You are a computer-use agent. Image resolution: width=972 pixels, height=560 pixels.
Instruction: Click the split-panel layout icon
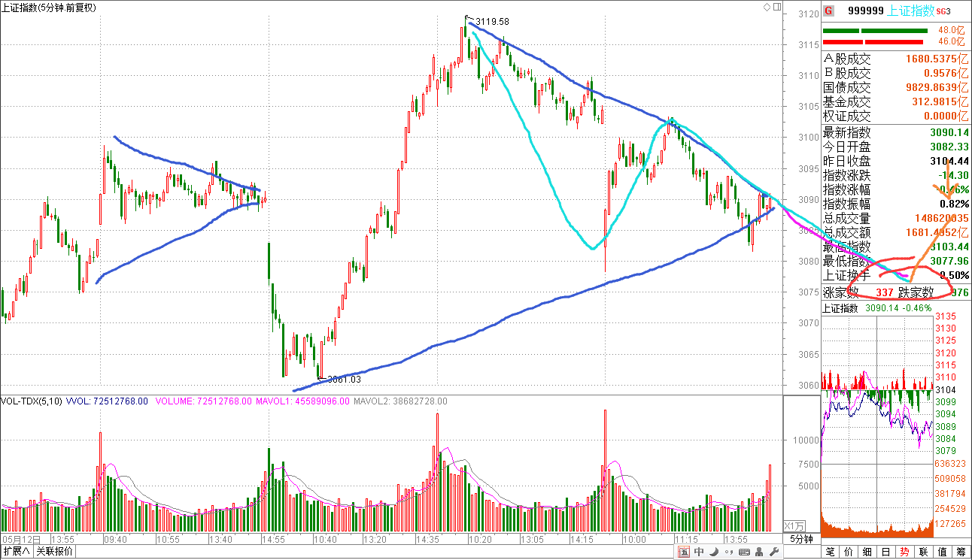point(777,7)
